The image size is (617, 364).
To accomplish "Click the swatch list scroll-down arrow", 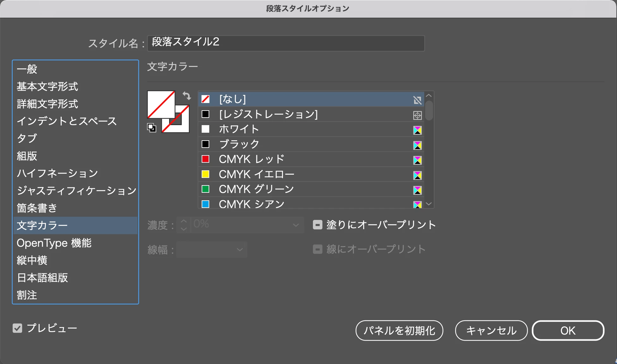I will (x=429, y=204).
